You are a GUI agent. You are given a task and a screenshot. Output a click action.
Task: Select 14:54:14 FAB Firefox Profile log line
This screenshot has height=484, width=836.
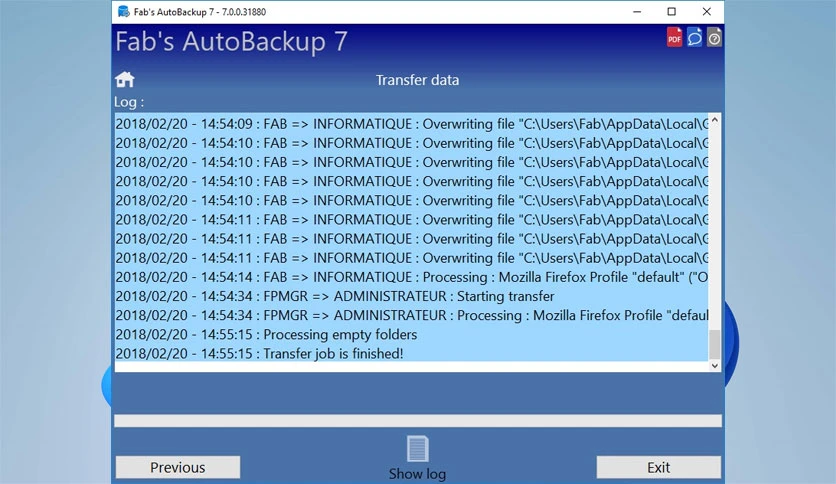pyautogui.click(x=412, y=277)
